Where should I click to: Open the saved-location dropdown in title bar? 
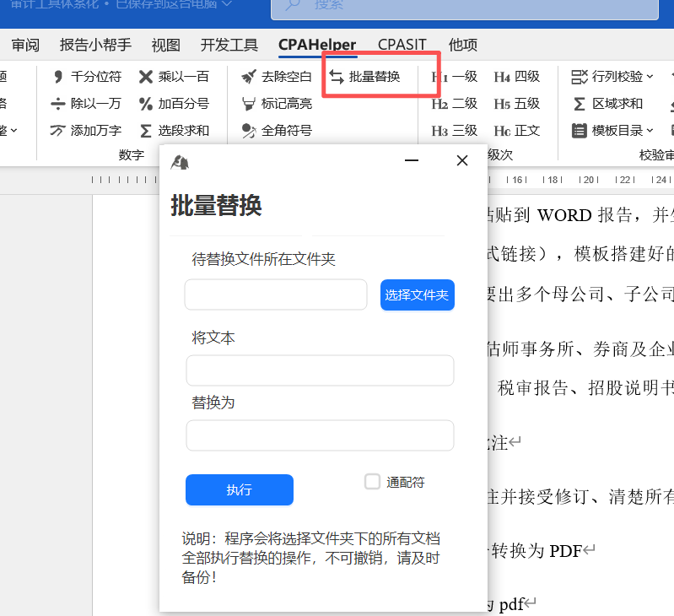228,4
